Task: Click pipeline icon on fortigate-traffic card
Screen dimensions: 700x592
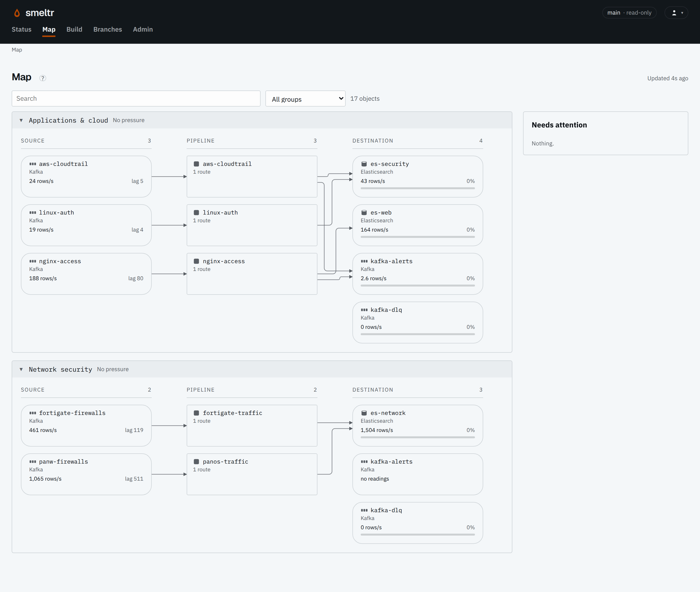Action: (197, 413)
